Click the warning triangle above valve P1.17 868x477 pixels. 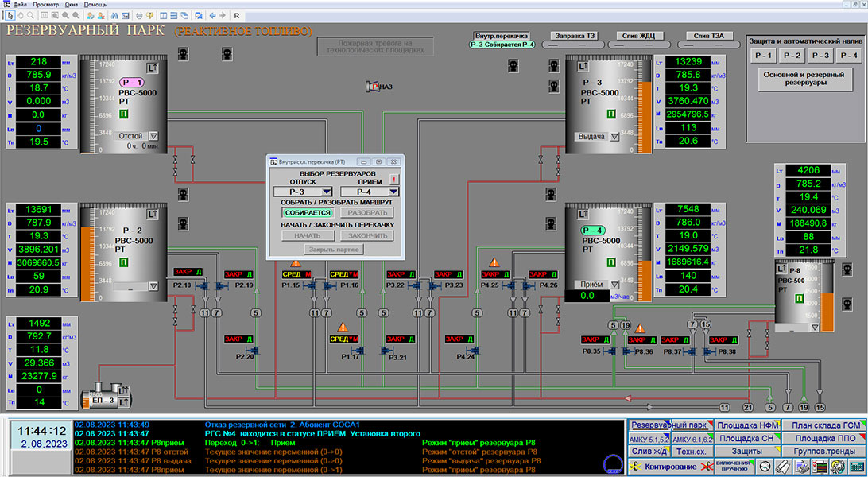[x=343, y=327]
